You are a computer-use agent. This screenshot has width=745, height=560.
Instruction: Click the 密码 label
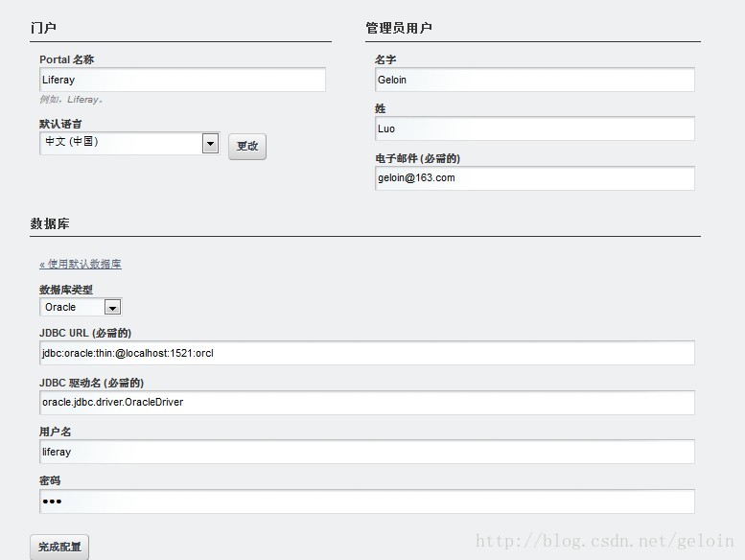tap(50, 480)
